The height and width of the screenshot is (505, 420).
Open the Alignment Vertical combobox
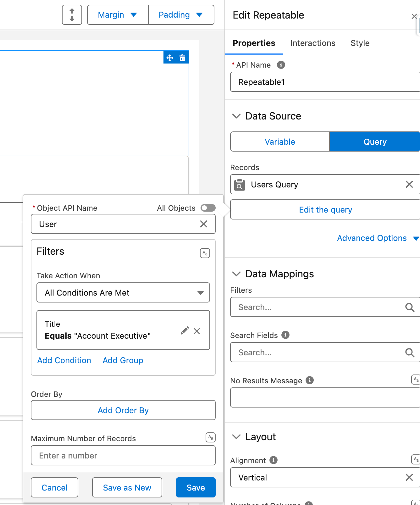pyautogui.click(x=325, y=477)
